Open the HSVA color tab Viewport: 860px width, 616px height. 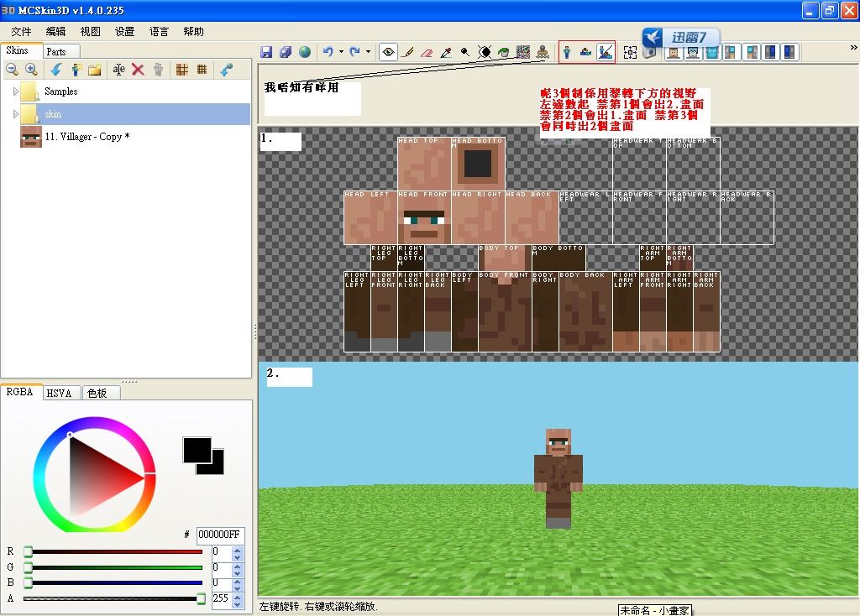point(59,393)
